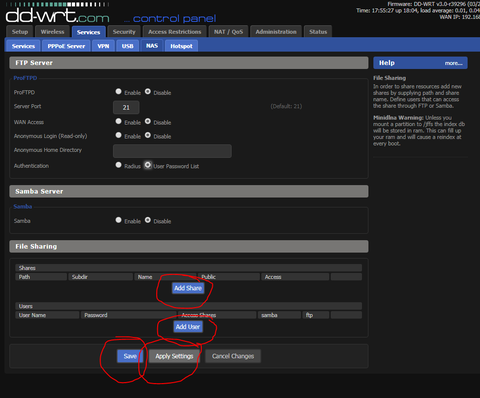Choose User Password List authentication
Viewport: 480px width, 398px height.
point(148,165)
